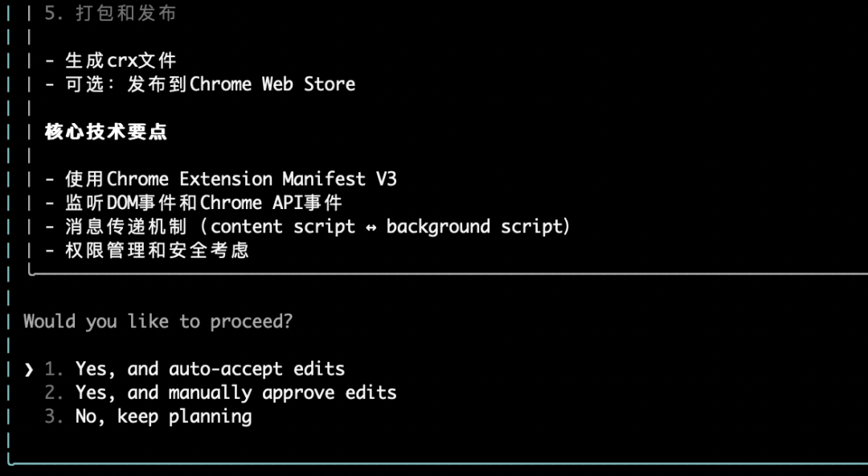Click the double-headed arrow between script names

(x=371, y=228)
